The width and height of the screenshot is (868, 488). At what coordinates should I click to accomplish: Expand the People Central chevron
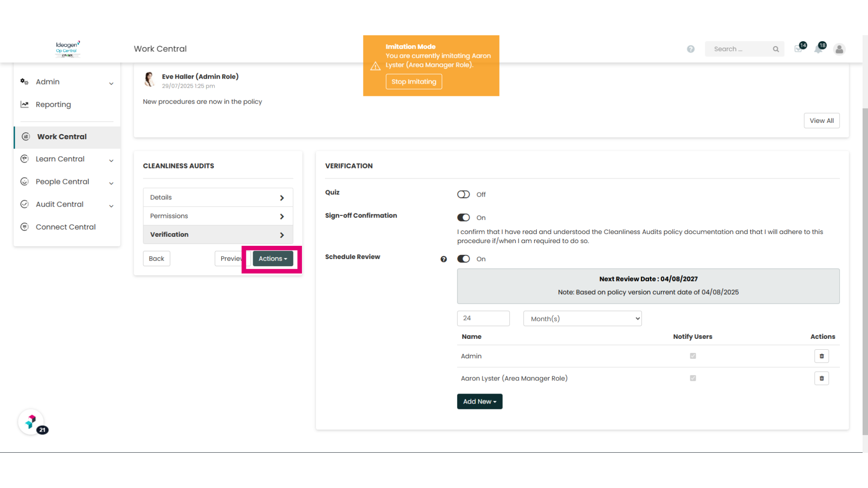[111, 183]
